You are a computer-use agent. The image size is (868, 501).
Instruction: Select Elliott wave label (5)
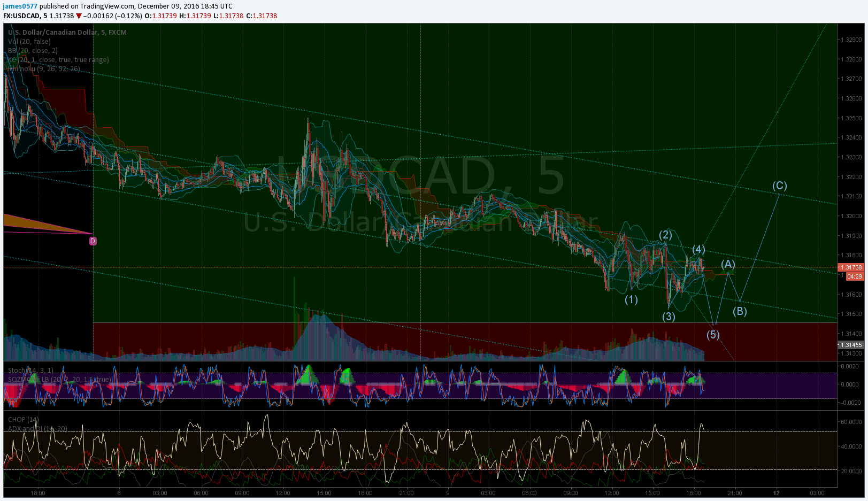click(x=713, y=335)
